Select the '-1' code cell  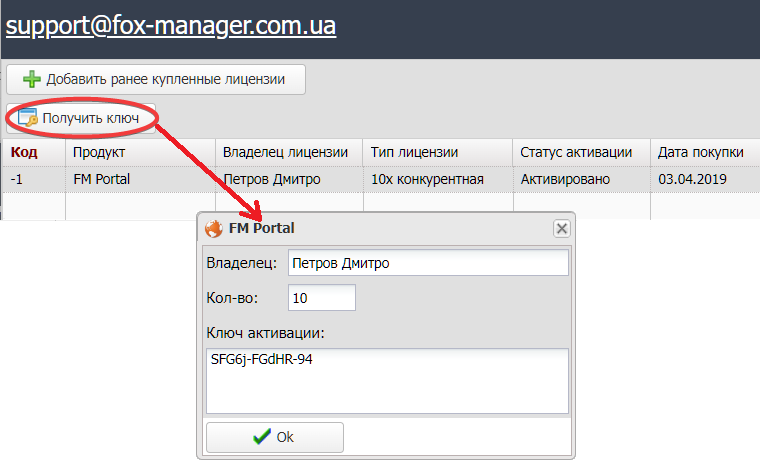point(34,180)
